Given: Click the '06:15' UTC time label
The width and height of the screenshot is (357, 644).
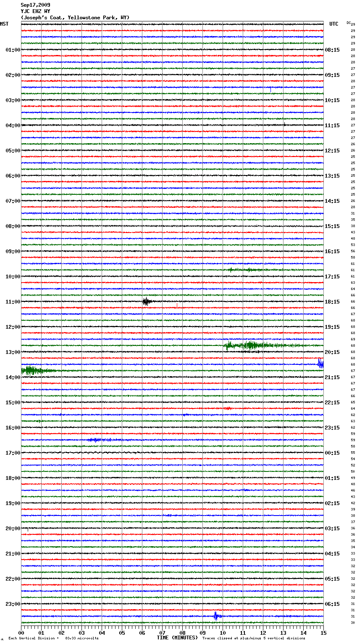Looking at the screenshot, I should [332, 604].
